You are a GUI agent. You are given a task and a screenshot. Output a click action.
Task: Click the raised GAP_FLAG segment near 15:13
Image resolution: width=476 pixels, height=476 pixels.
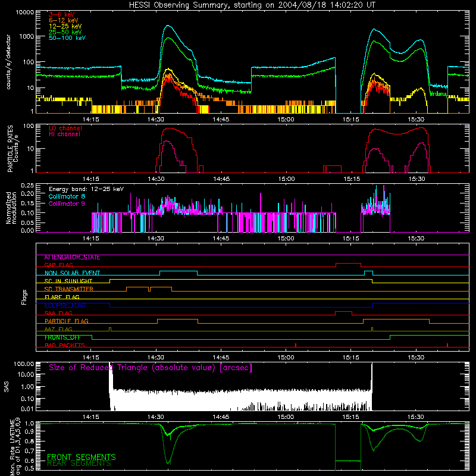(x=348, y=264)
